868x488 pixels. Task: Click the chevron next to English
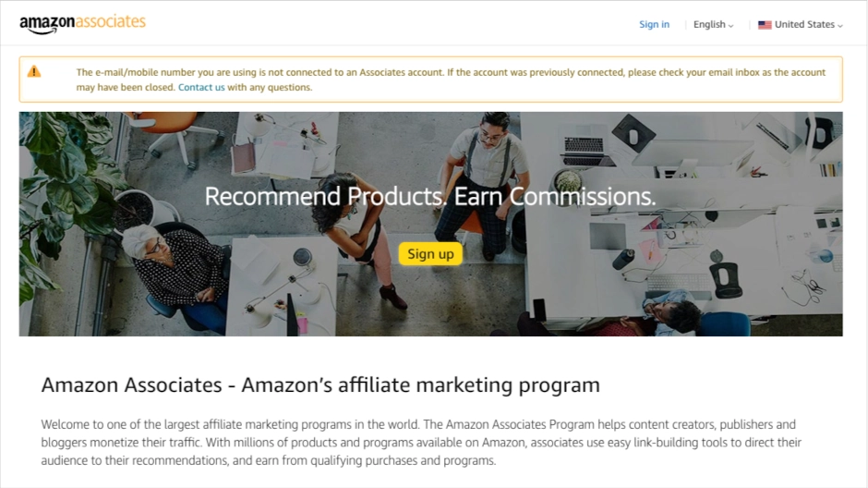click(x=730, y=26)
